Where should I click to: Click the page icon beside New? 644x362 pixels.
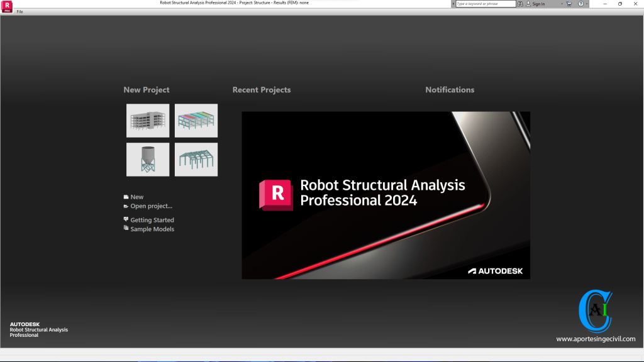[x=126, y=197]
